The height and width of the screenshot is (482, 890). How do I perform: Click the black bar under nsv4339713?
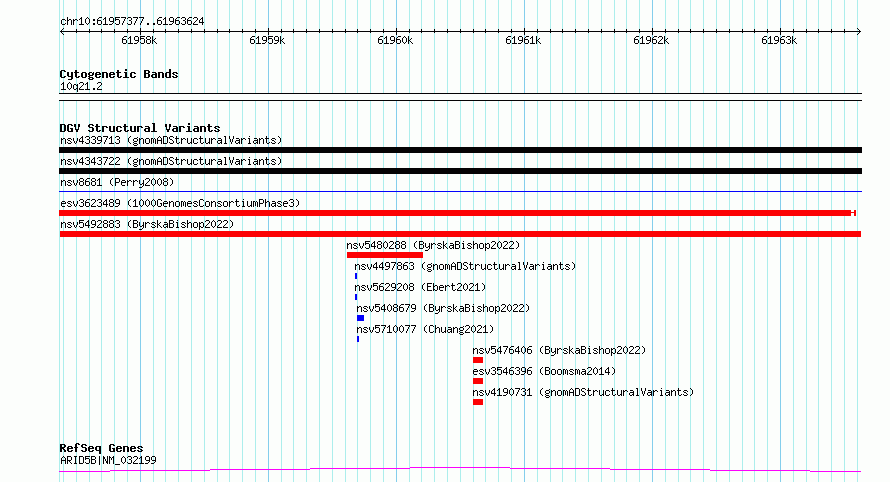pos(460,150)
